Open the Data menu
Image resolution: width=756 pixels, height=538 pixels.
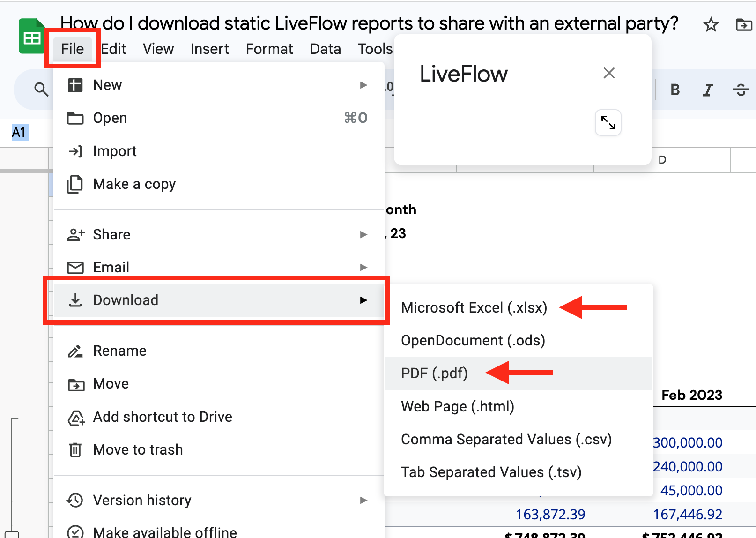pos(326,49)
